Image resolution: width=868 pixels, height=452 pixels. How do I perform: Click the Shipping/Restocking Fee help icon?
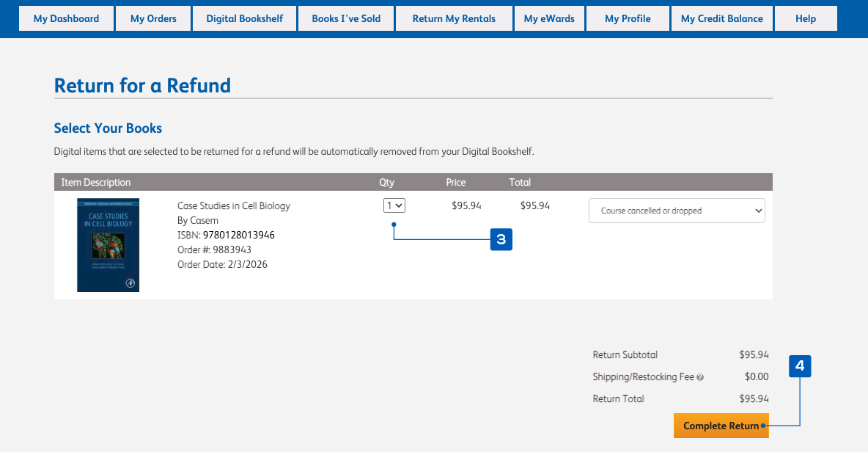tap(700, 378)
